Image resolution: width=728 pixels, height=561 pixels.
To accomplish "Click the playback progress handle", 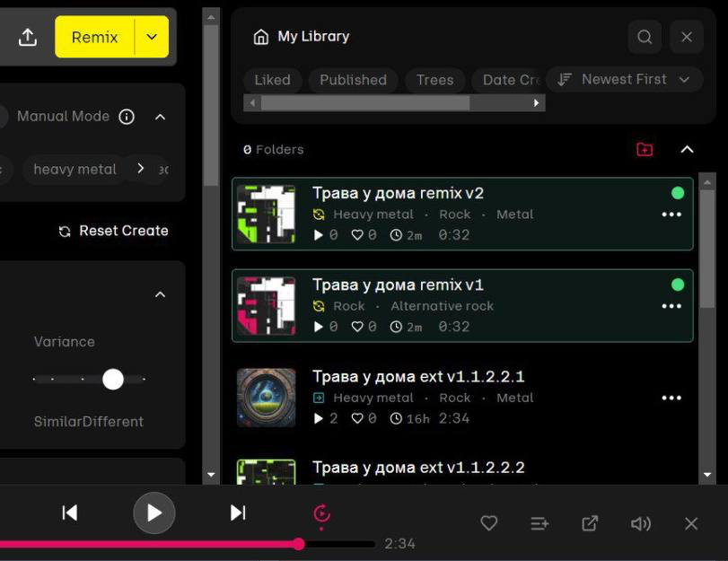I will click(299, 544).
